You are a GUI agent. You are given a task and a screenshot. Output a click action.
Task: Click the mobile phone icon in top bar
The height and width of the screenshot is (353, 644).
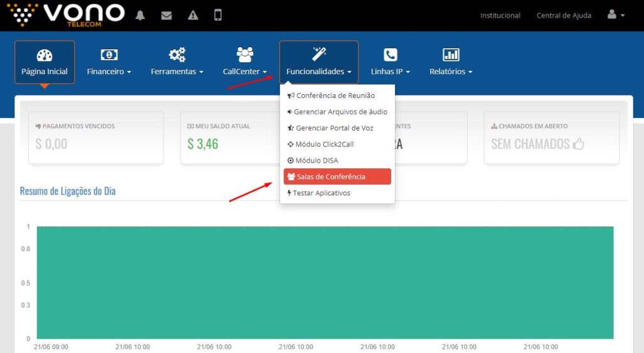218,16
